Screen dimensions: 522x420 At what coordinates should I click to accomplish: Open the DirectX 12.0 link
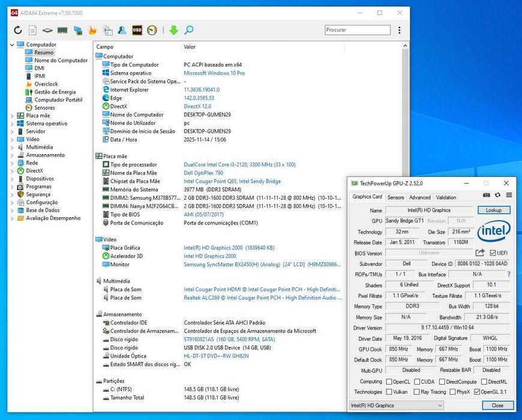pyautogui.click(x=197, y=106)
